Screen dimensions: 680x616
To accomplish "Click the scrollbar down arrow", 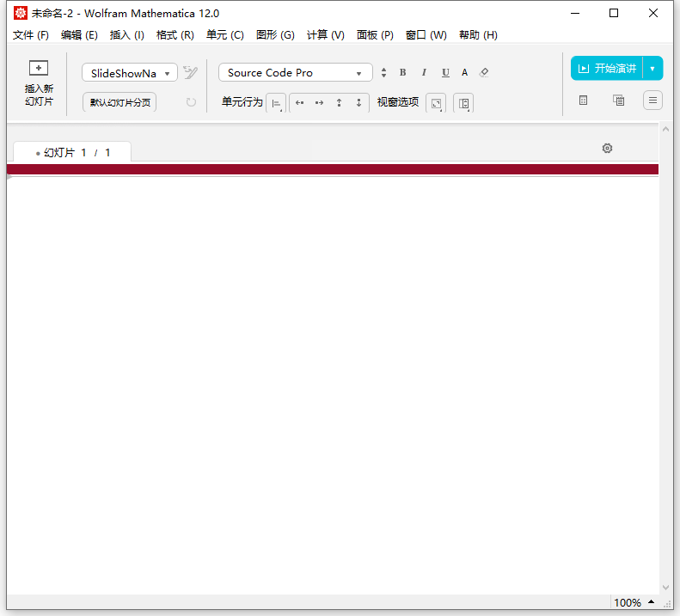I will (665, 588).
